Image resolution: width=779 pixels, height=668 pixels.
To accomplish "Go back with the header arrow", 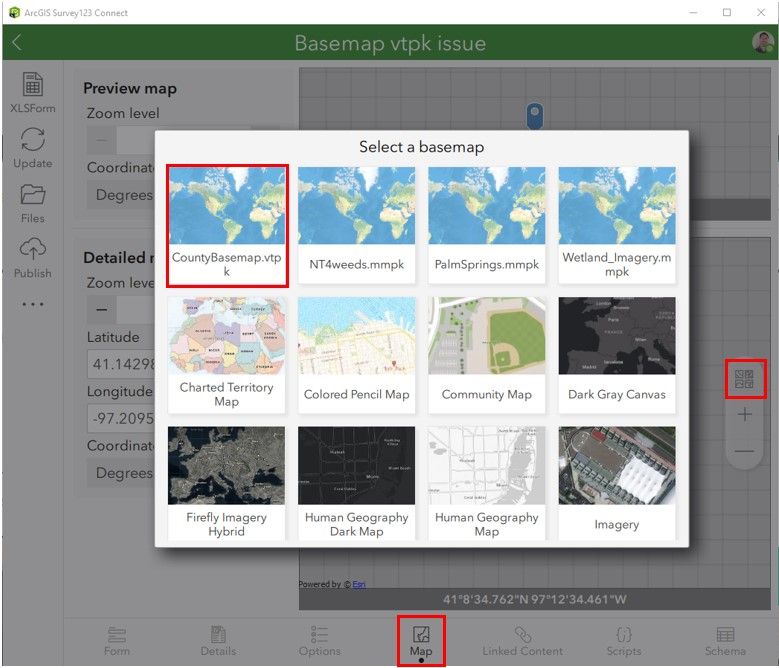I will click(x=17, y=42).
